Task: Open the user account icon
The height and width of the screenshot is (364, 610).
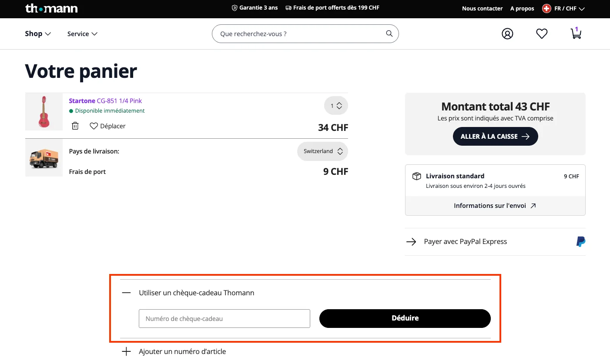Action: (x=507, y=33)
